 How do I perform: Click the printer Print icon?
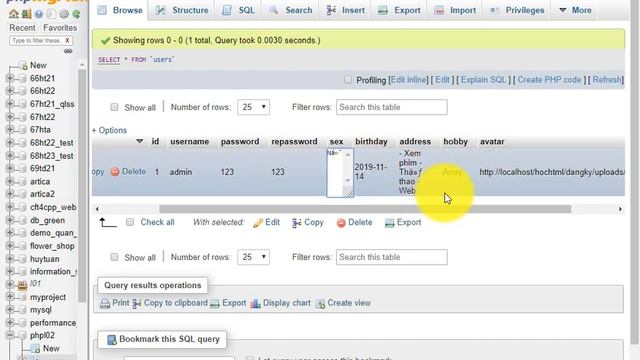click(105, 303)
